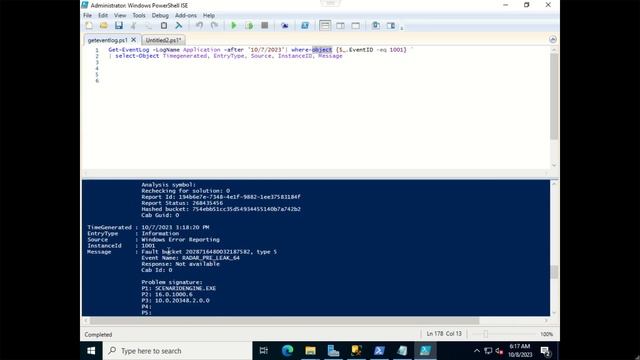Open the View menu

point(120,16)
